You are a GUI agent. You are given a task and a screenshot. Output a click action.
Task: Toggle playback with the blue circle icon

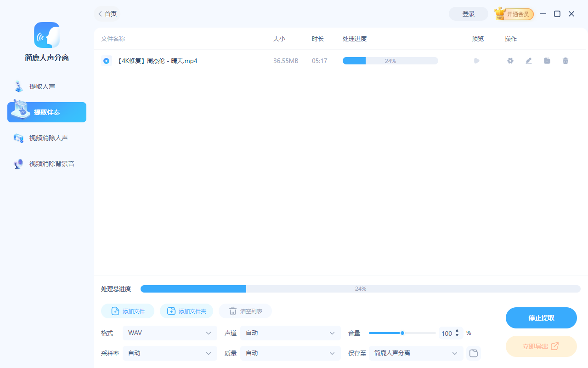point(106,60)
